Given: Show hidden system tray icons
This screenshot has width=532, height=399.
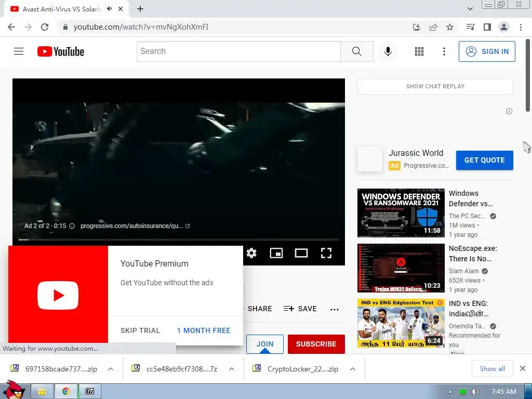Looking at the screenshot, I should click(450, 392).
